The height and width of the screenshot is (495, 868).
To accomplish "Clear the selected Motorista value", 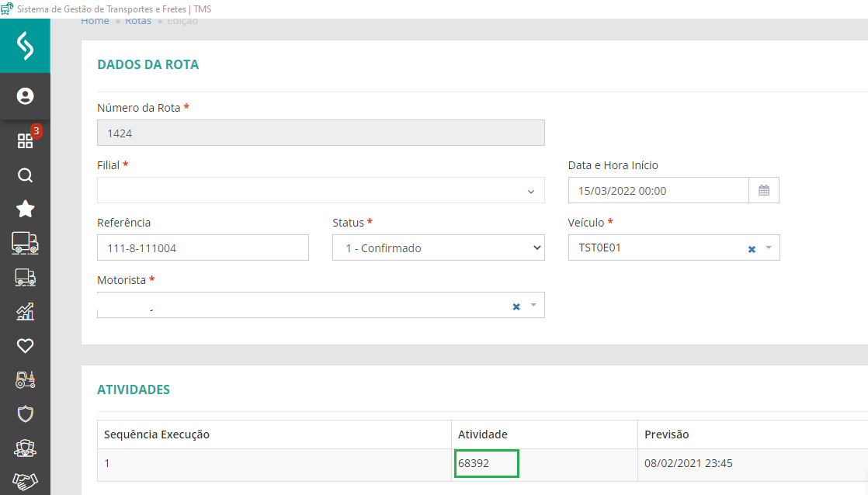I will pyautogui.click(x=516, y=306).
